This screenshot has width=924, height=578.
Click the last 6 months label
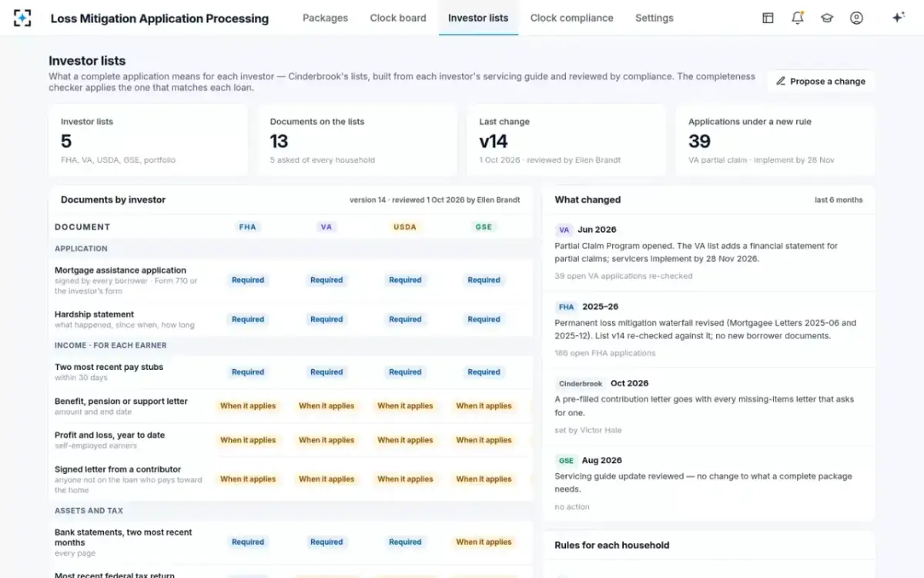[839, 200]
